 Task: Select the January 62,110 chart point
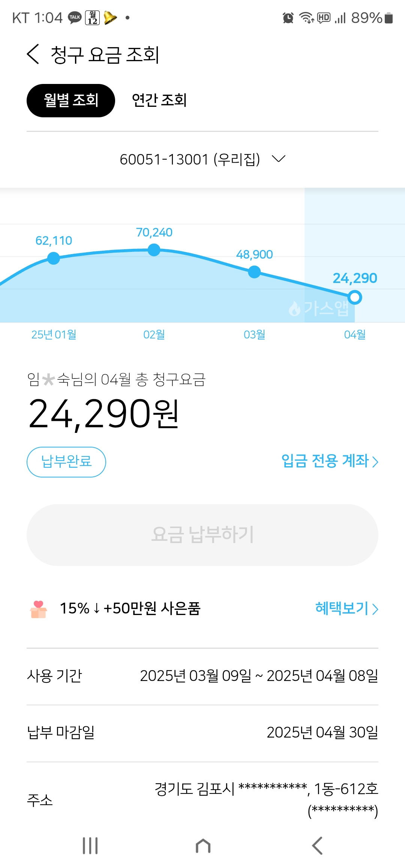point(54,258)
